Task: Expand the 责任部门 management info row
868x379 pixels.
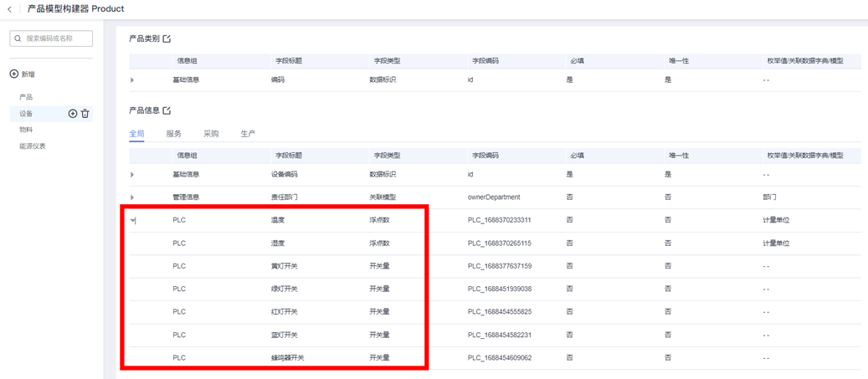Action: [x=132, y=197]
